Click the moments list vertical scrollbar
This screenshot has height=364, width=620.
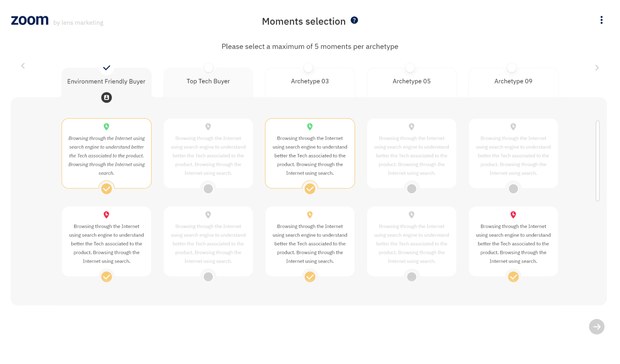[x=598, y=161]
